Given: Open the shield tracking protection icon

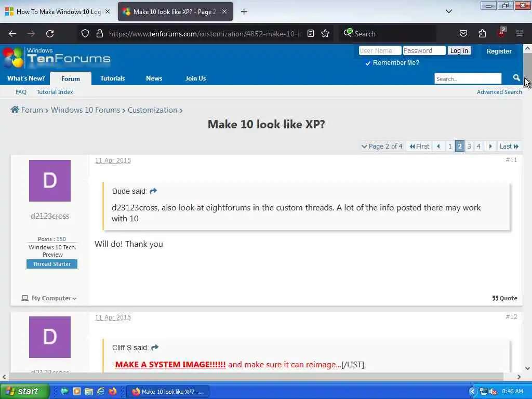Looking at the screenshot, I should 85,34.
